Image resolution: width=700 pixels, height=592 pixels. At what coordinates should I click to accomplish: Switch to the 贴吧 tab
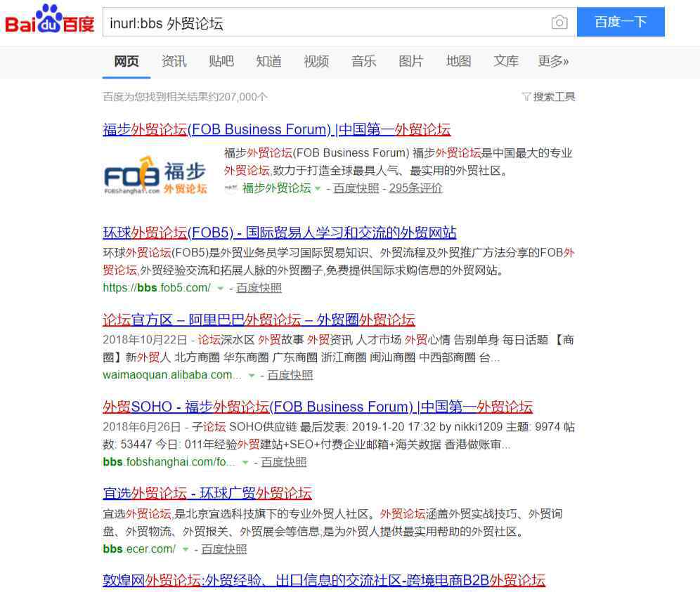coord(221,61)
